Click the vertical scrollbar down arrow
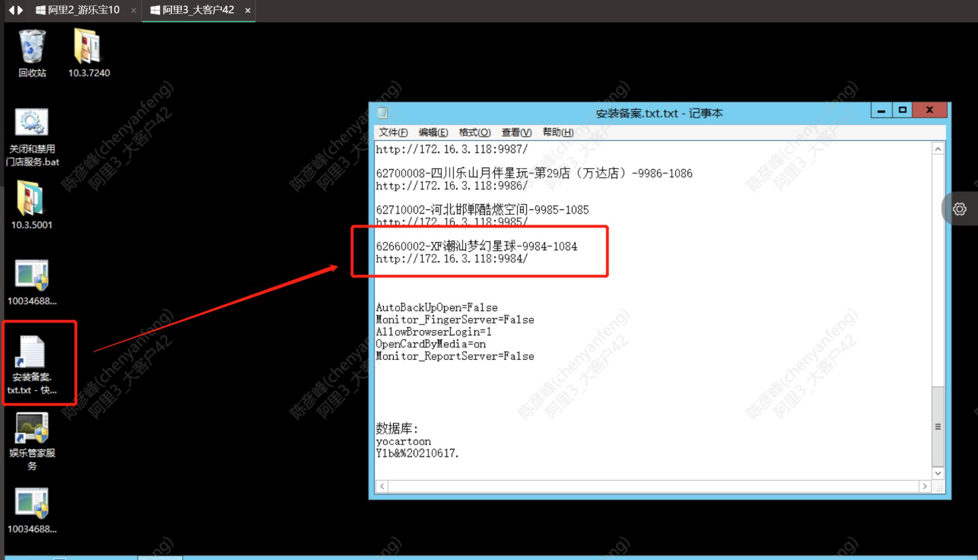 [938, 473]
